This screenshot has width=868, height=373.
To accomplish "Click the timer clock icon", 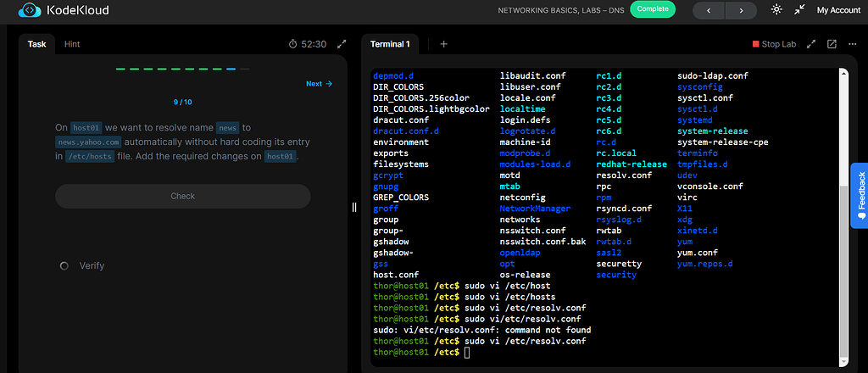I will click(x=293, y=44).
